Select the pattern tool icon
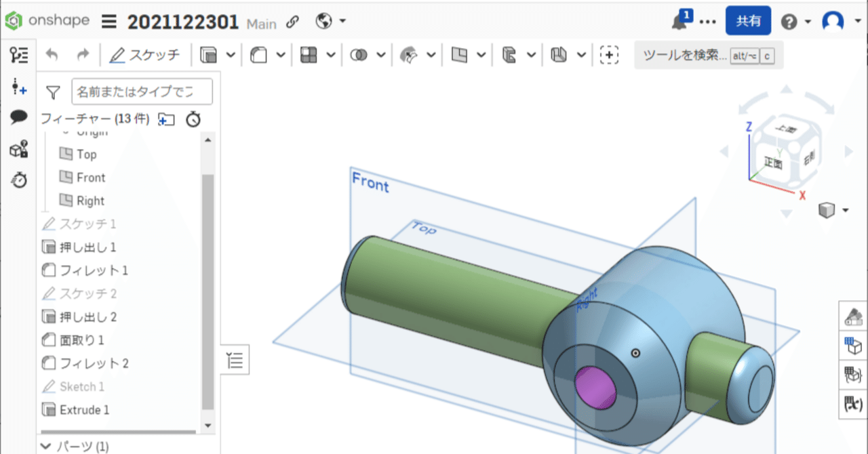Screen dimensions: 868x454 [x=309, y=56]
